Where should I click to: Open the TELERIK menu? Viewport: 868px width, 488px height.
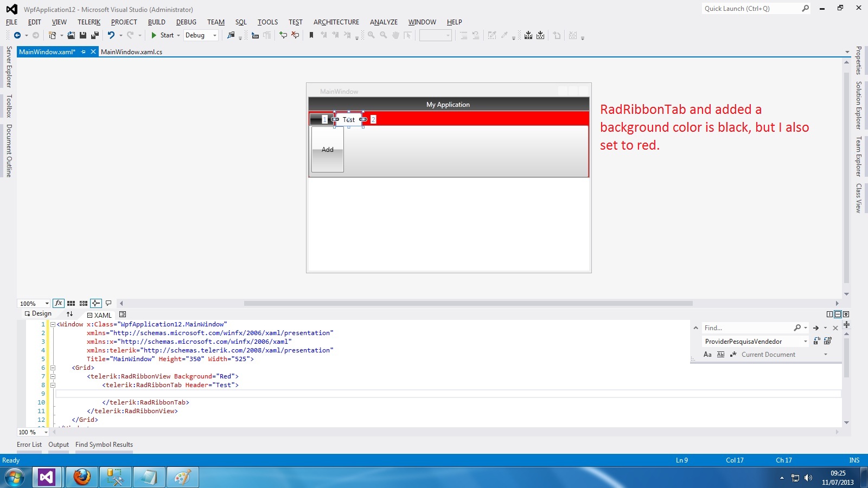click(89, 22)
